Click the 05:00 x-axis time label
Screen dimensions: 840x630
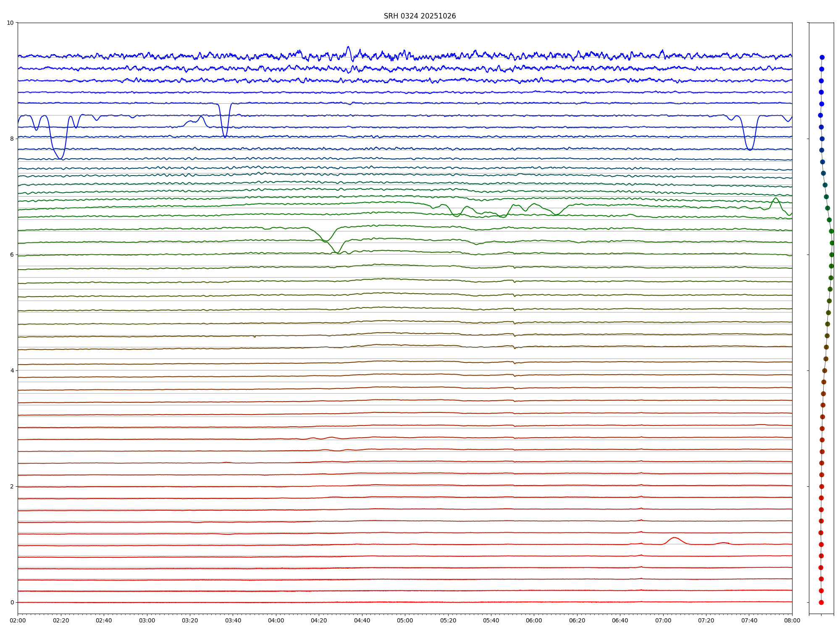pos(405,620)
